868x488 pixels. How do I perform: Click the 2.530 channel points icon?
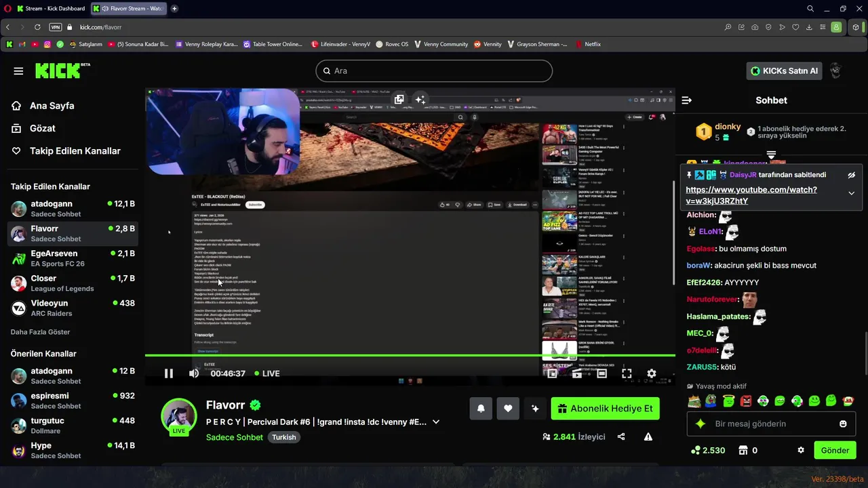pos(695,450)
